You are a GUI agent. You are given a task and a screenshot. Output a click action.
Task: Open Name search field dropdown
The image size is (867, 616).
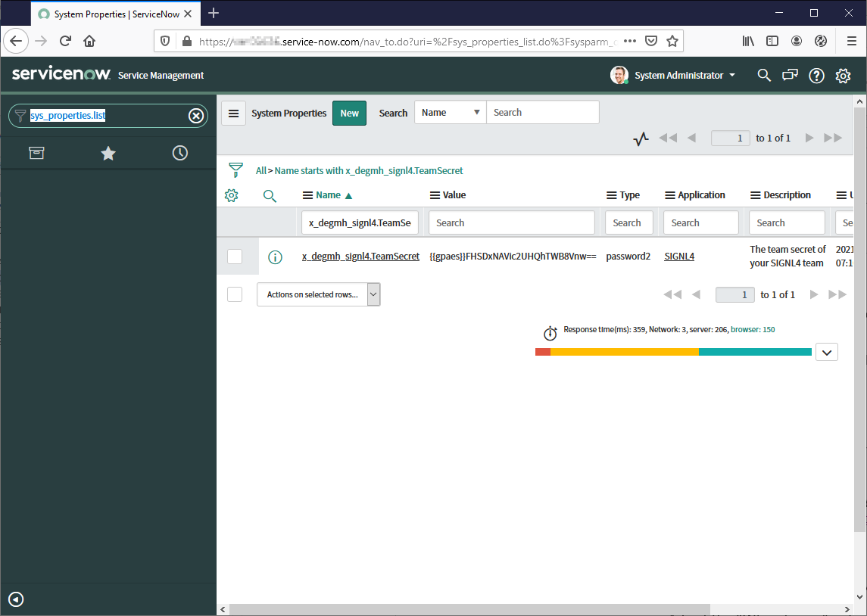(x=450, y=113)
